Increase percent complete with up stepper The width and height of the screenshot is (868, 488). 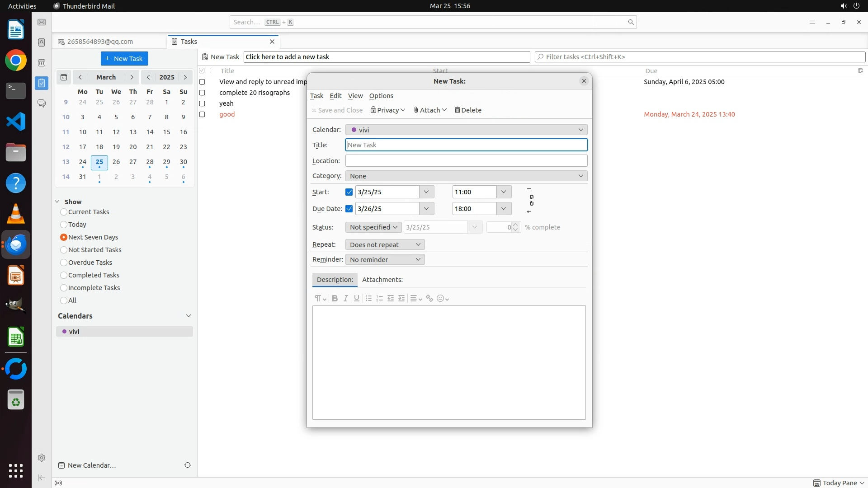tap(516, 225)
